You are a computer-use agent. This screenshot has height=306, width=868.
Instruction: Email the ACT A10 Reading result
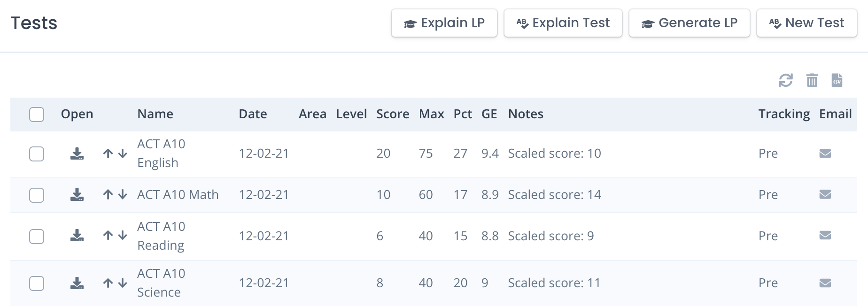825,236
